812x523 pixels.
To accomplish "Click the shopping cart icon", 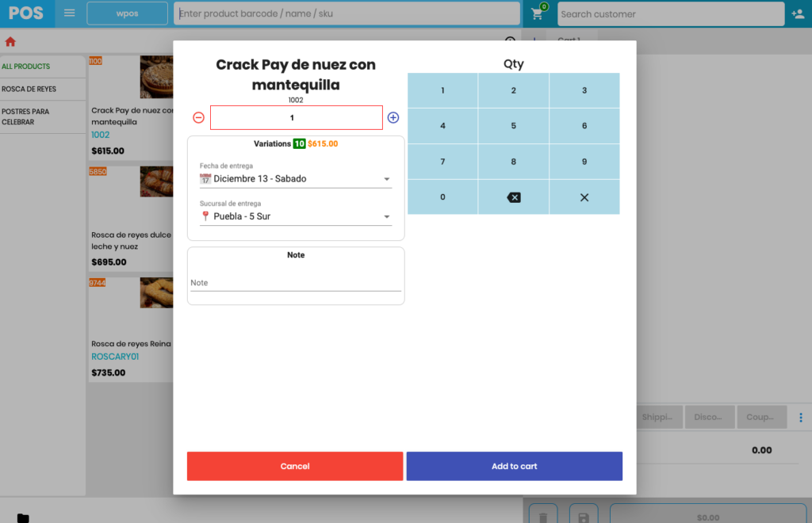I will pos(537,14).
